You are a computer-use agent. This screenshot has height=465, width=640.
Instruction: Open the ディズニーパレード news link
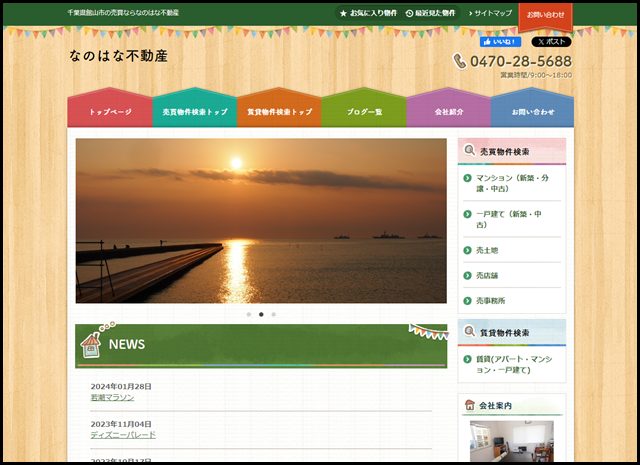[123, 435]
